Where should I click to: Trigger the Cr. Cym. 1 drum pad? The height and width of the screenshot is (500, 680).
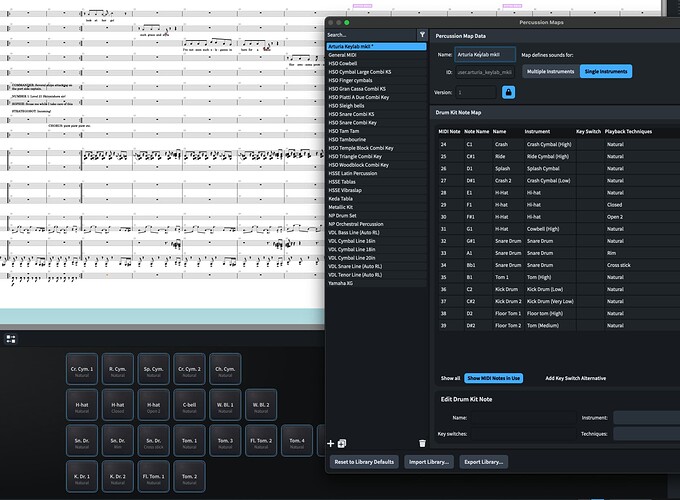82,369
